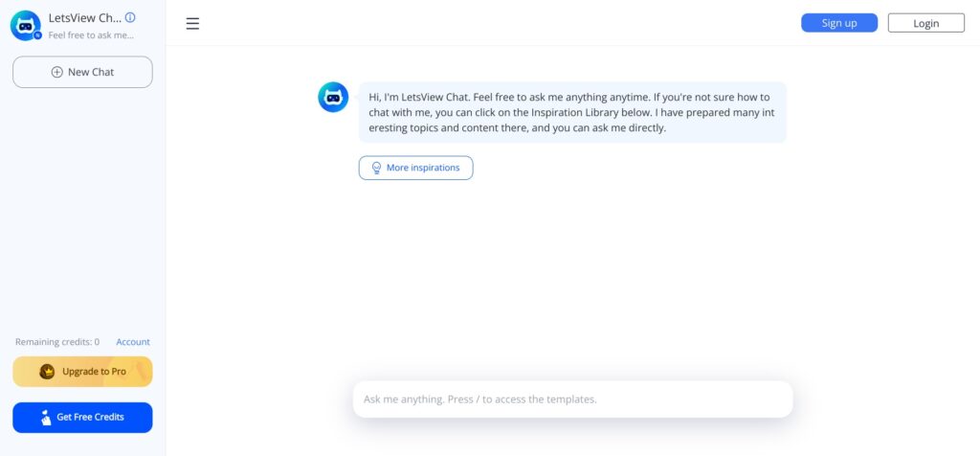
Task: Click the crown icon on Upgrade to Pro
Action: [47, 372]
